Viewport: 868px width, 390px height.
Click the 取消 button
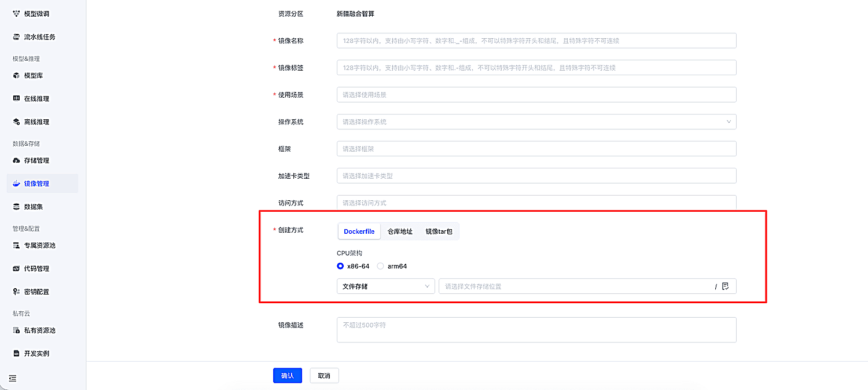[324, 376]
